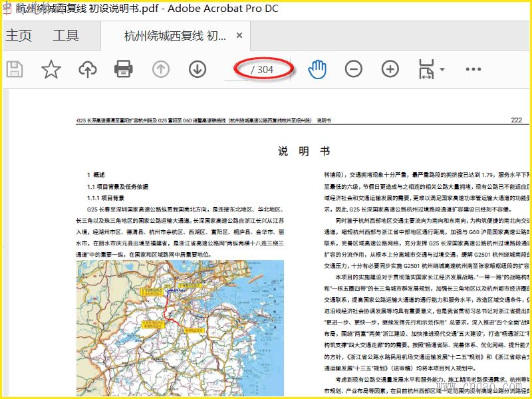
Task: Click the current page number field
Action: coord(243,69)
